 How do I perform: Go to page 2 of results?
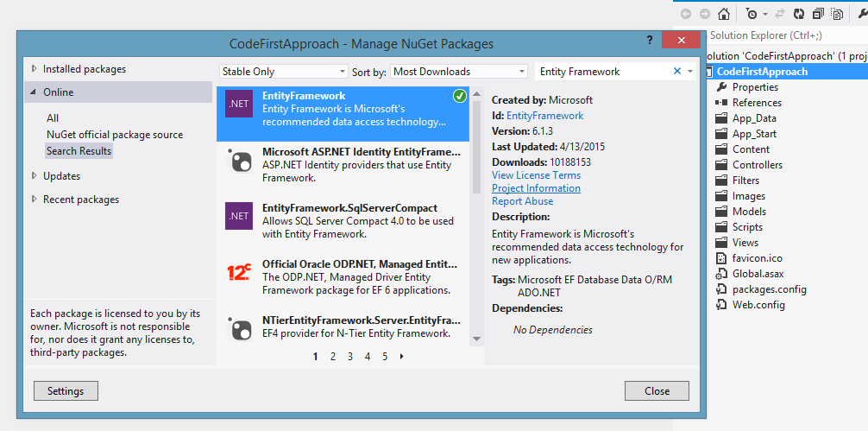click(x=333, y=356)
